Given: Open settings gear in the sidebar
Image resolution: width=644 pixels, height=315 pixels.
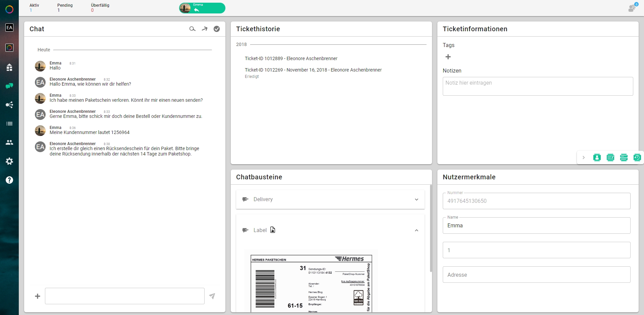Looking at the screenshot, I should click(x=9, y=161).
